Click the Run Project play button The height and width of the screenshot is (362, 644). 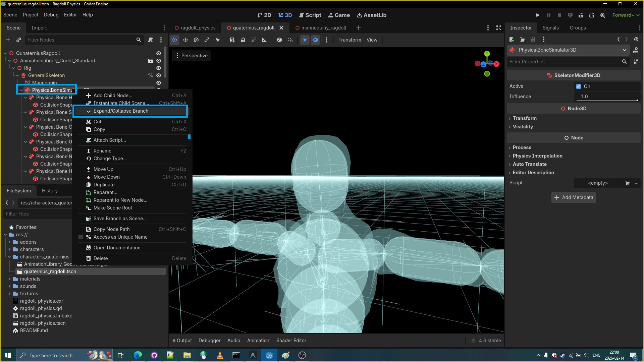pyautogui.click(x=538, y=15)
